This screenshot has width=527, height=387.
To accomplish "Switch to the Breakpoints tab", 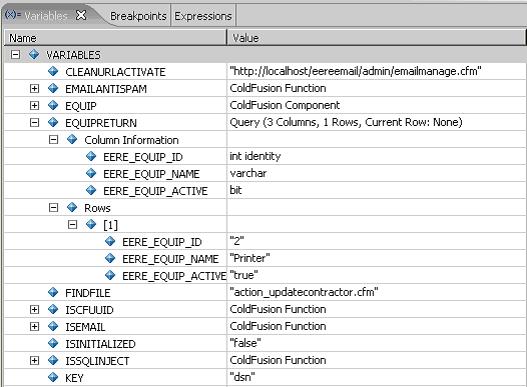I will click(x=138, y=16).
